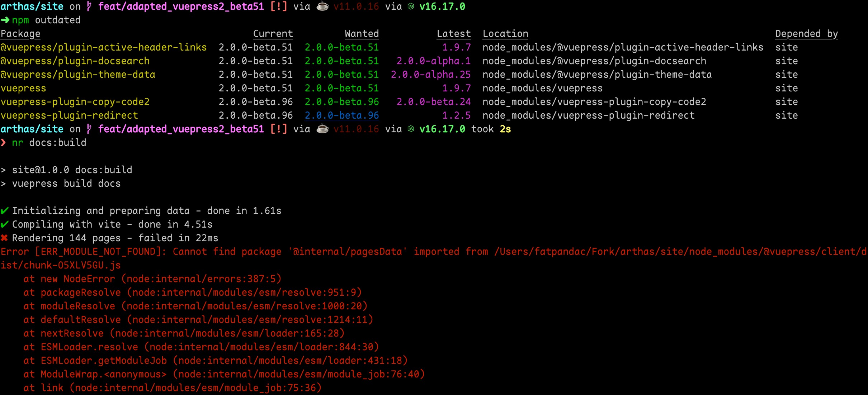Click the nr docs:build command text
868x395 pixels.
(49, 143)
